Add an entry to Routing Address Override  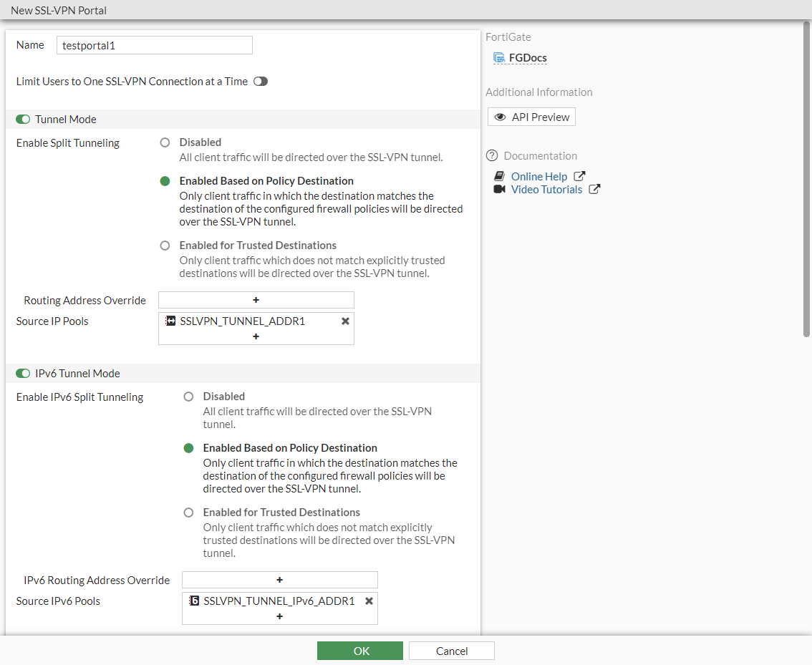click(256, 300)
